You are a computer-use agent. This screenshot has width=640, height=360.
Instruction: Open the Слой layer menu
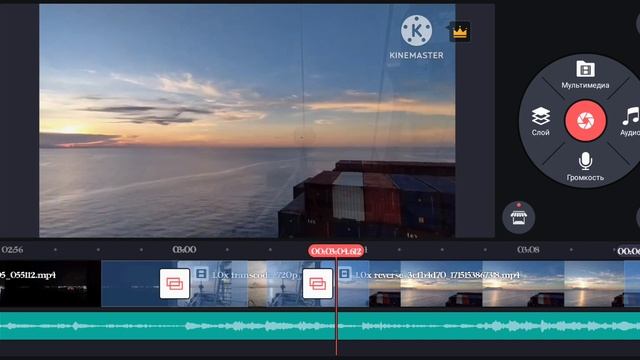(540, 121)
